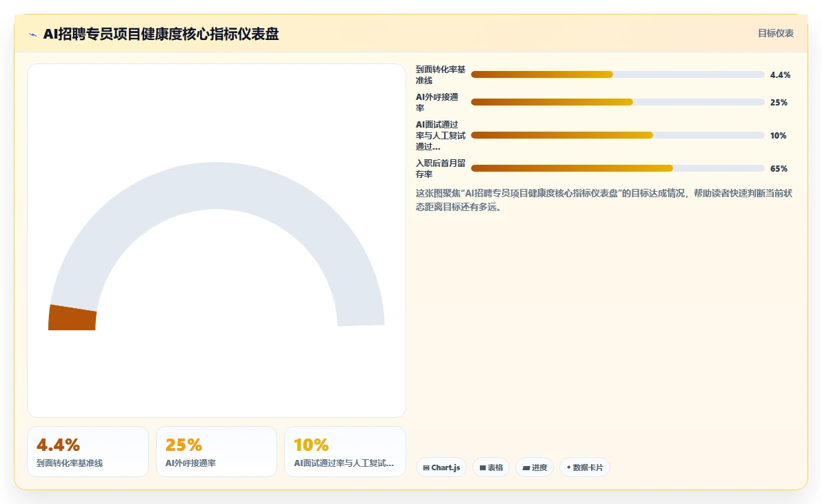822x504 pixels.
Task: Click the 到面转化率基准线 progress bar
Action: [x=618, y=74]
